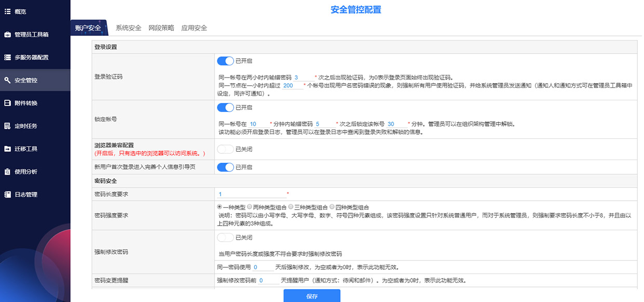This screenshot has height=302, width=644.
Task: Select 两种类型组合 password strength option
Action: point(250,207)
